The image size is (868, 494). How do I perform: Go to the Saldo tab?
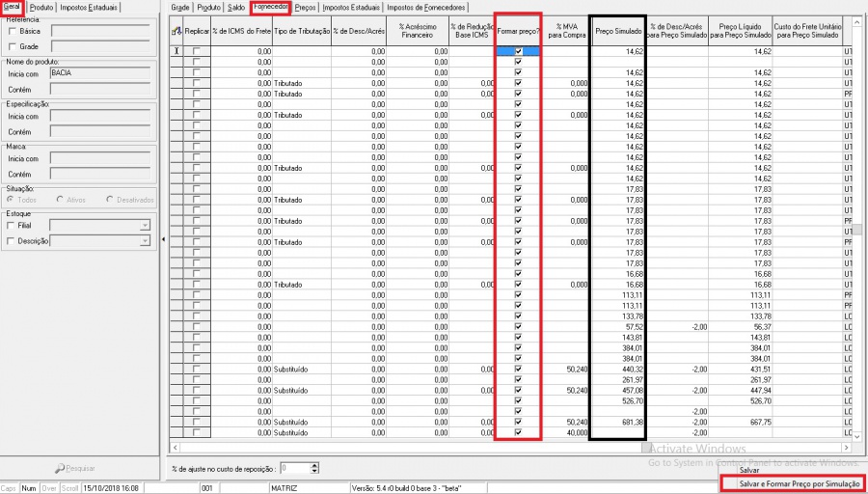pyautogui.click(x=234, y=7)
